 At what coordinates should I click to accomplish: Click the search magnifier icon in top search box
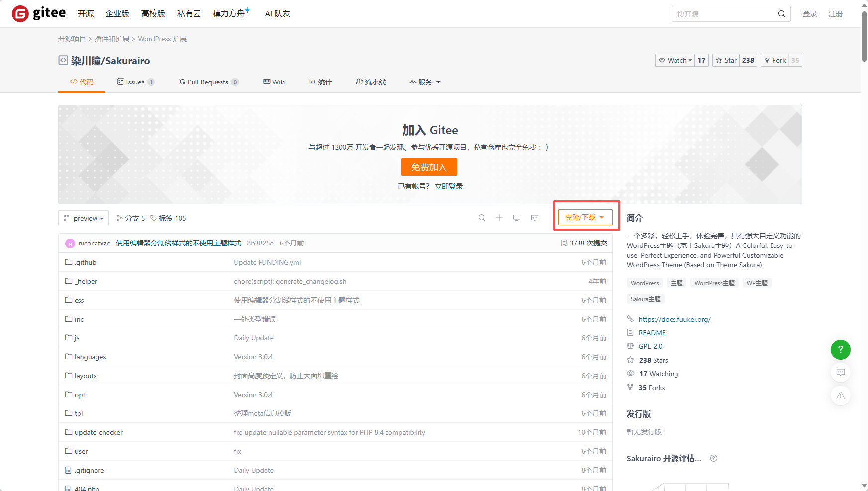point(782,14)
